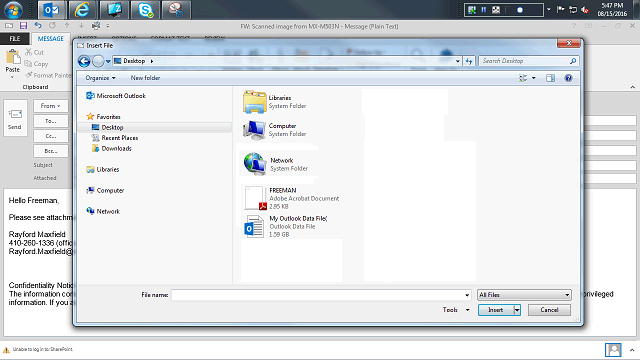This screenshot has width=640, height=360.
Task: Click the Unable to log in SharePoint warning
Action: coord(38,349)
